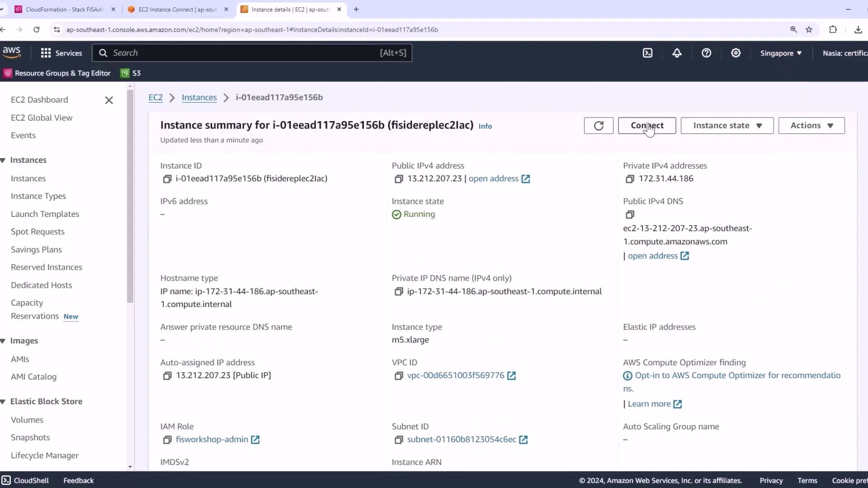Switch to the CloudFormation browser tab
This screenshot has height=488, width=868.
pyautogui.click(x=63, y=9)
